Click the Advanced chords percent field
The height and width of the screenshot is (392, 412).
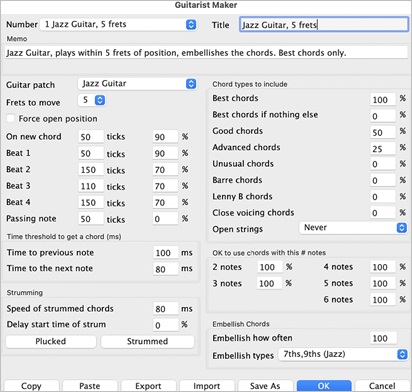pyautogui.click(x=383, y=149)
